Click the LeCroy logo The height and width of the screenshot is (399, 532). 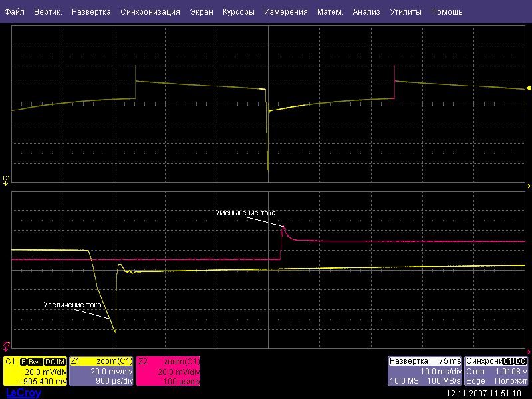click(x=23, y=393)
